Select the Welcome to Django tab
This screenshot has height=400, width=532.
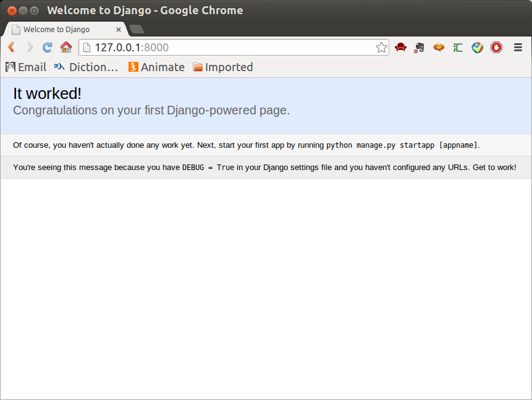pyautogui.click(x=66, y=30)
